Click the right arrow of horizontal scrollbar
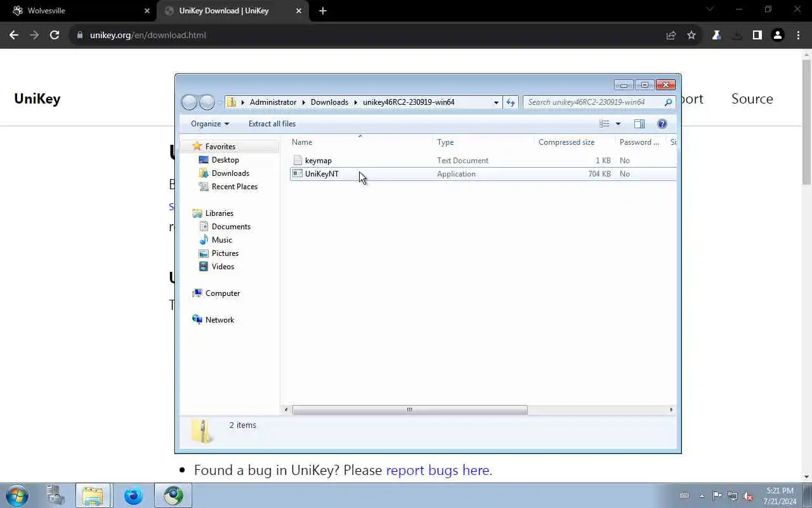This screenshot has width=812, height=508. pos(671,410)
